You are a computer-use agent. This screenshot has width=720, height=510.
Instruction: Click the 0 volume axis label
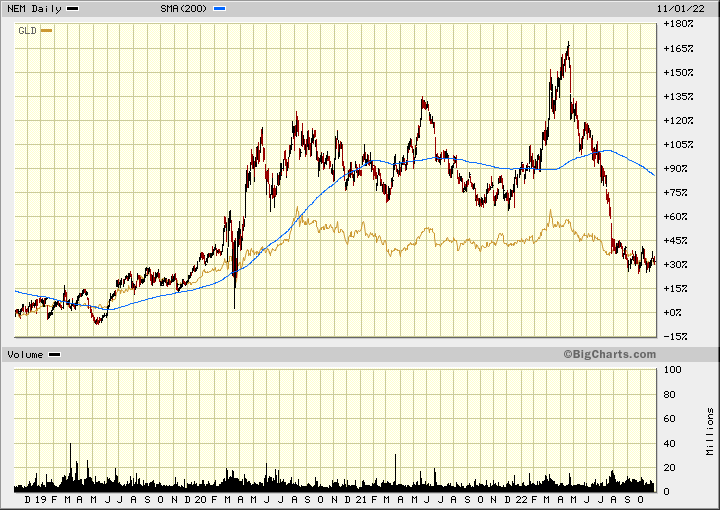(667, 492)
